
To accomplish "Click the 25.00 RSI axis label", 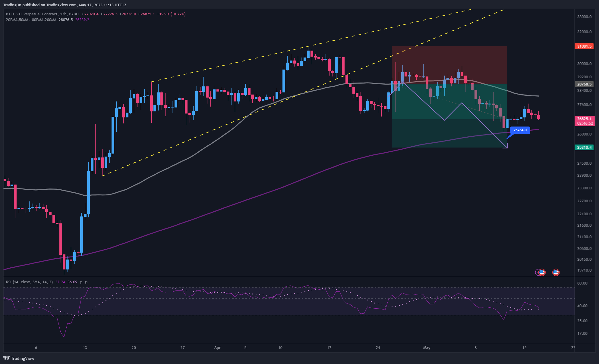I will [582, 321].
